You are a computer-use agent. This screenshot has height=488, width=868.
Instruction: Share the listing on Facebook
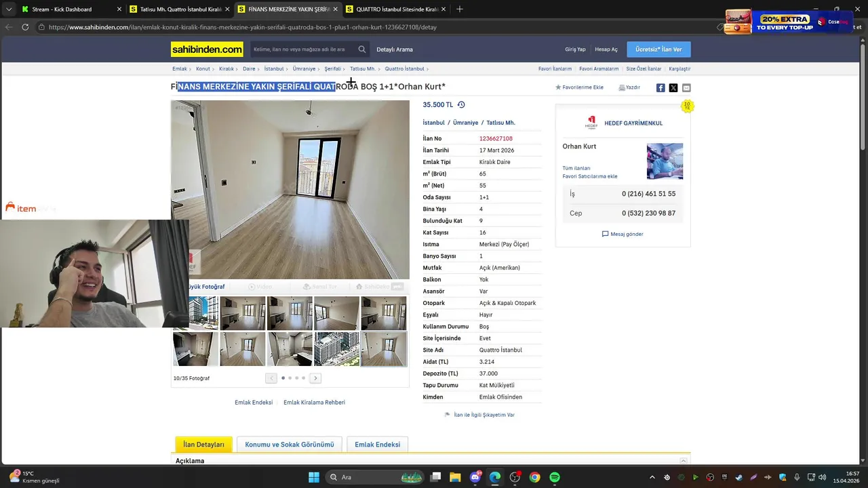(660, 87)
